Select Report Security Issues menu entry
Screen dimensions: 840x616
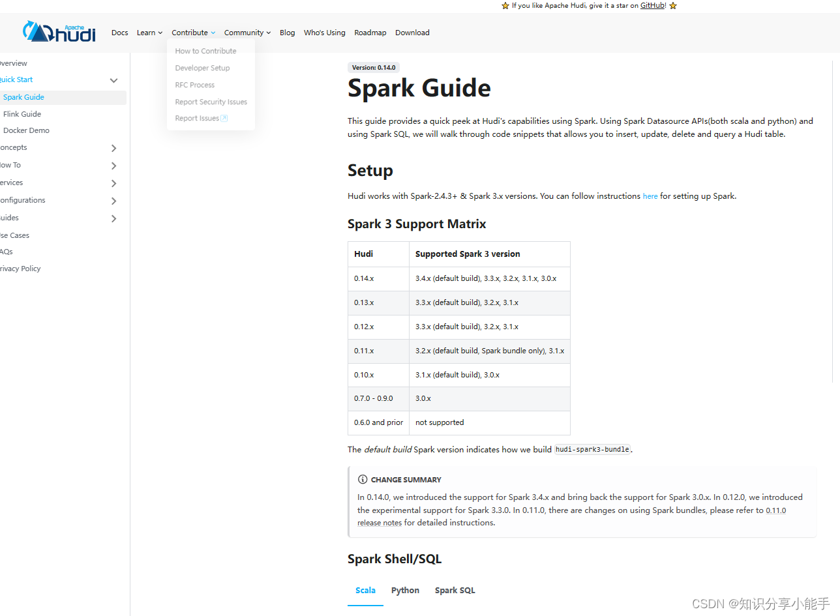coord(211,102)
